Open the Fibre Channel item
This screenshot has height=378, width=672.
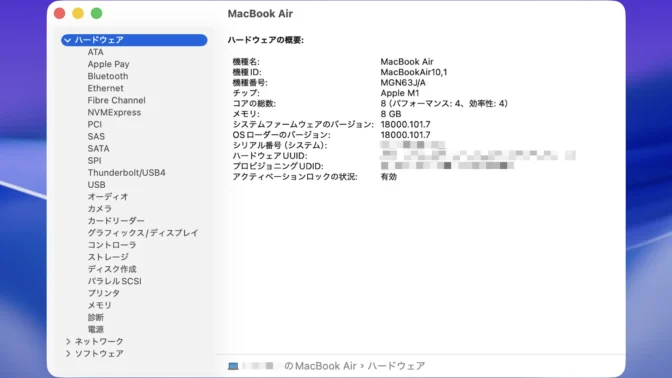(117, 100)
